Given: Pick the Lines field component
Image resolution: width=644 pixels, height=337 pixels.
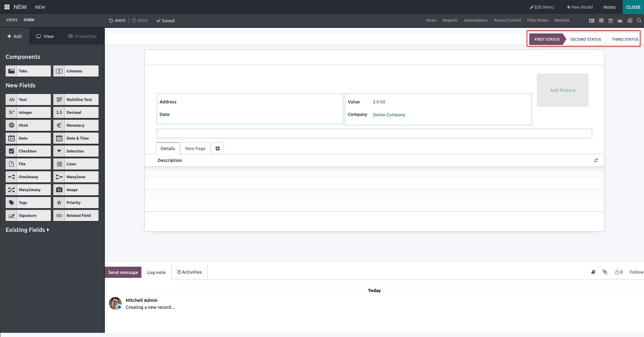Looking at the screenshot, I should point(76,164).
